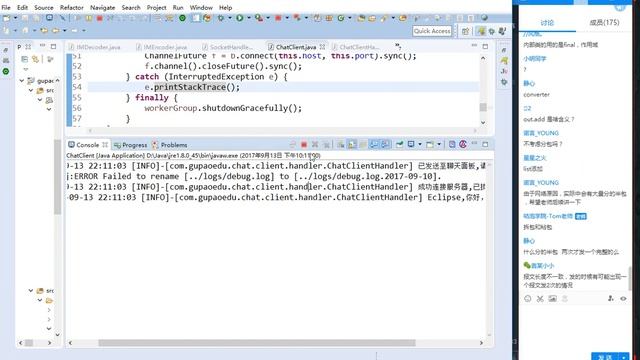Open the Window menu
This screenshot has width=640, height=360.
pos(201,7)
